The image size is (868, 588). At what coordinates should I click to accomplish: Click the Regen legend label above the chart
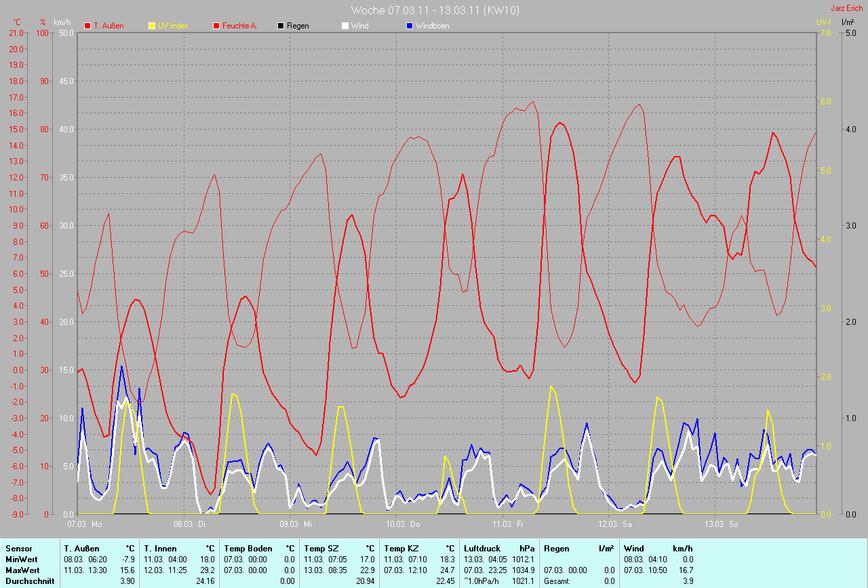298,26
